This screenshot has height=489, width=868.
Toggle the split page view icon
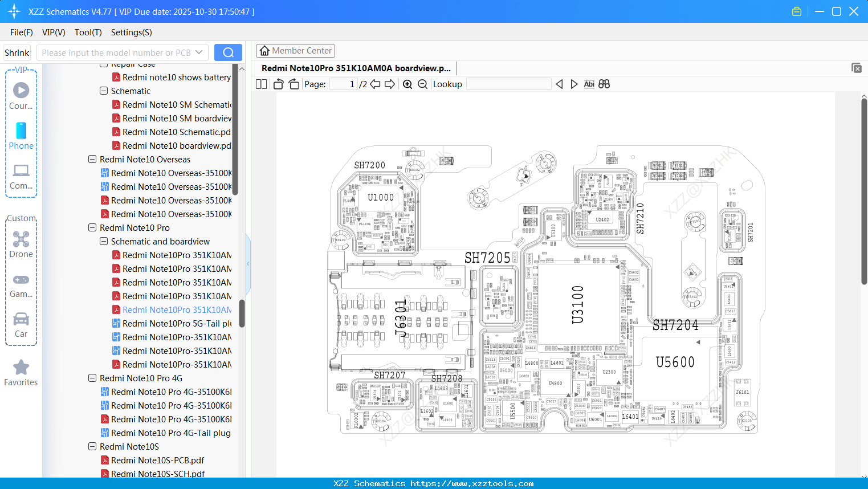(261, 84)
